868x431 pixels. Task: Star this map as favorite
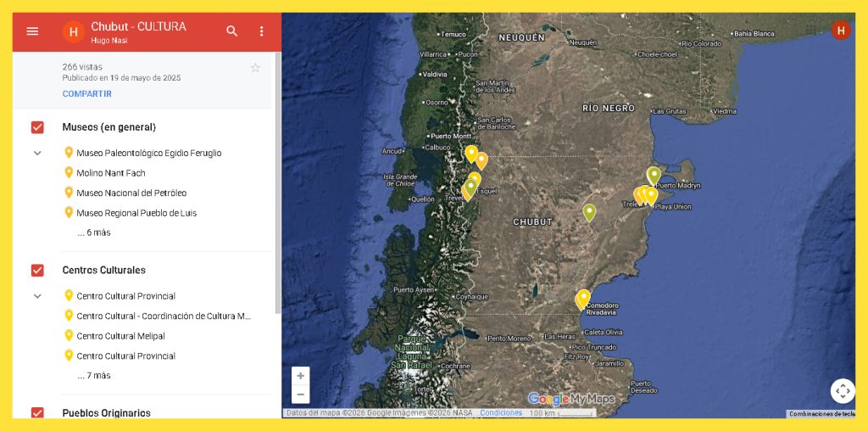[x=255, y=68]
